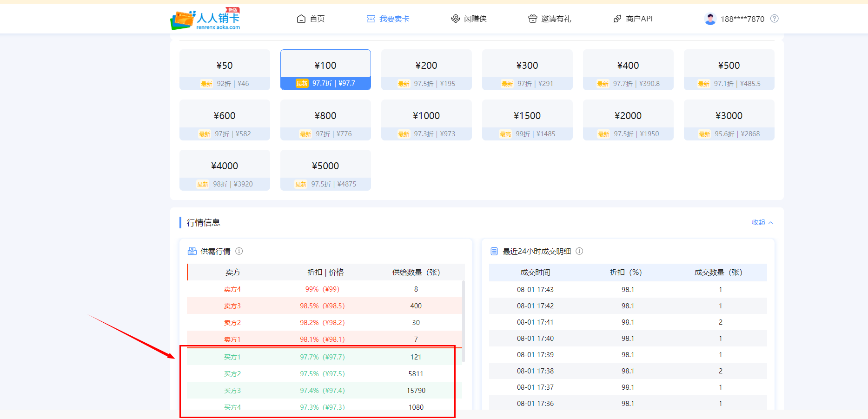Open the 我要卖卡 menu item

pyautogui.click(x=388, y=19)
